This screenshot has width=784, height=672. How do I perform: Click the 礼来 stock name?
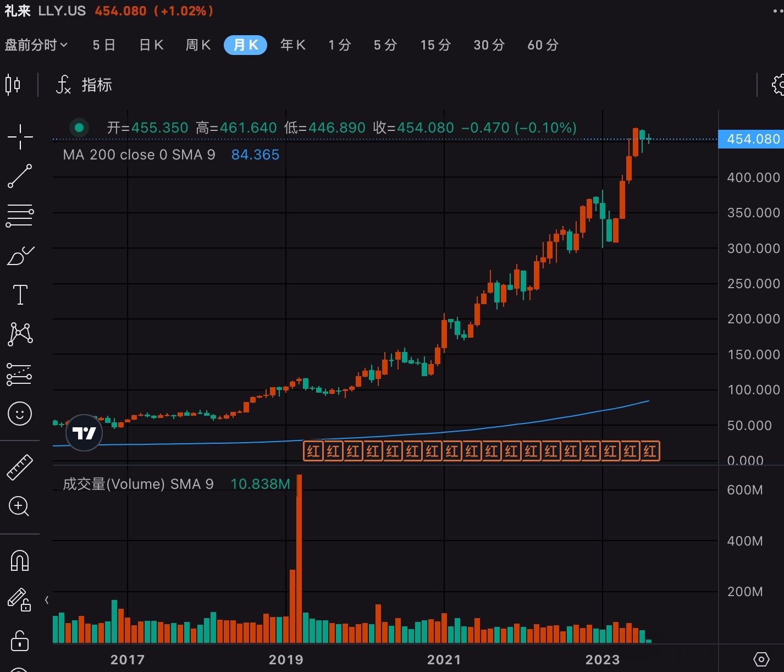coord(18,11)
